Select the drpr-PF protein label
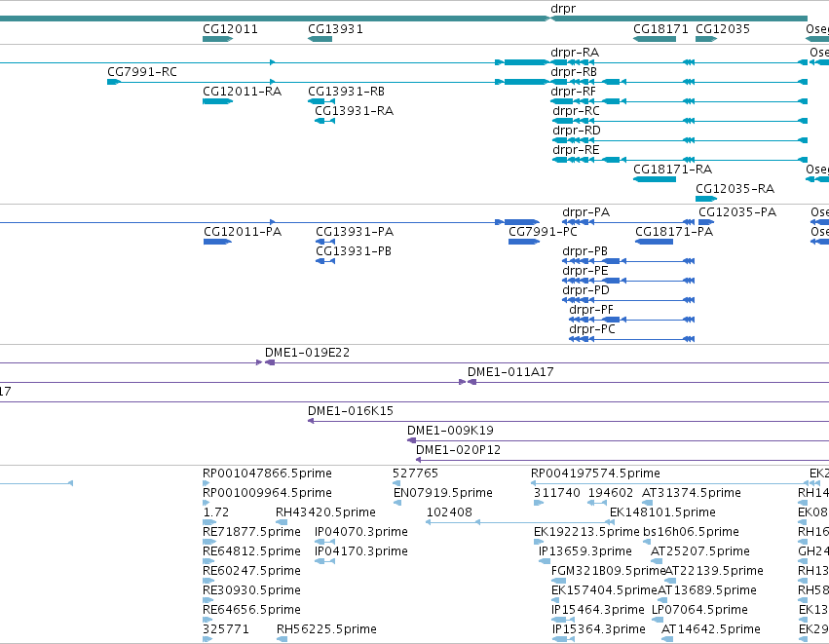 (x=591, y=310)
